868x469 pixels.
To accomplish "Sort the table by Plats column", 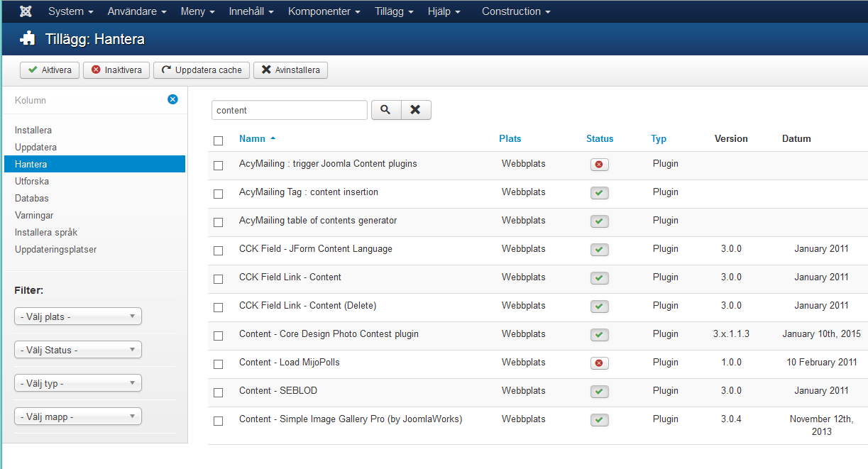I will pyautogui.click(x=510, y=139).
